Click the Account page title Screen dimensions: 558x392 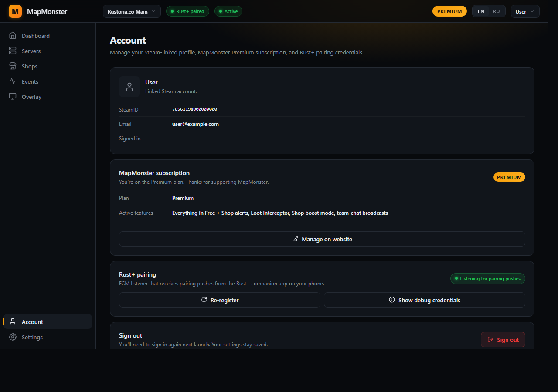[128, 40]
